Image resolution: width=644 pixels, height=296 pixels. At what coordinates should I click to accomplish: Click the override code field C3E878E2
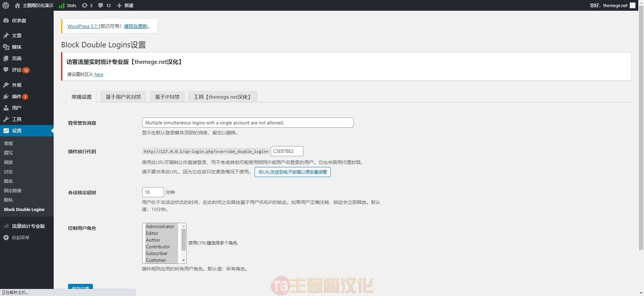click(287, 151)
